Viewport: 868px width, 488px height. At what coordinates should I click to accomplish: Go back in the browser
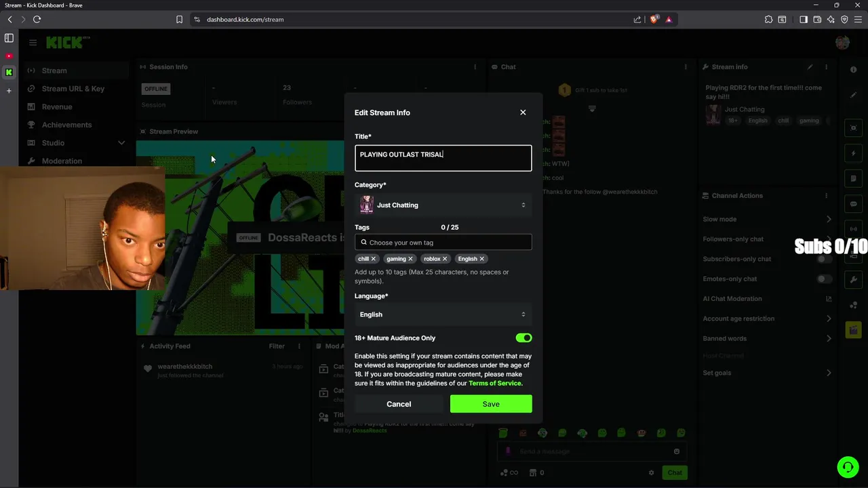tap(9, 20)
